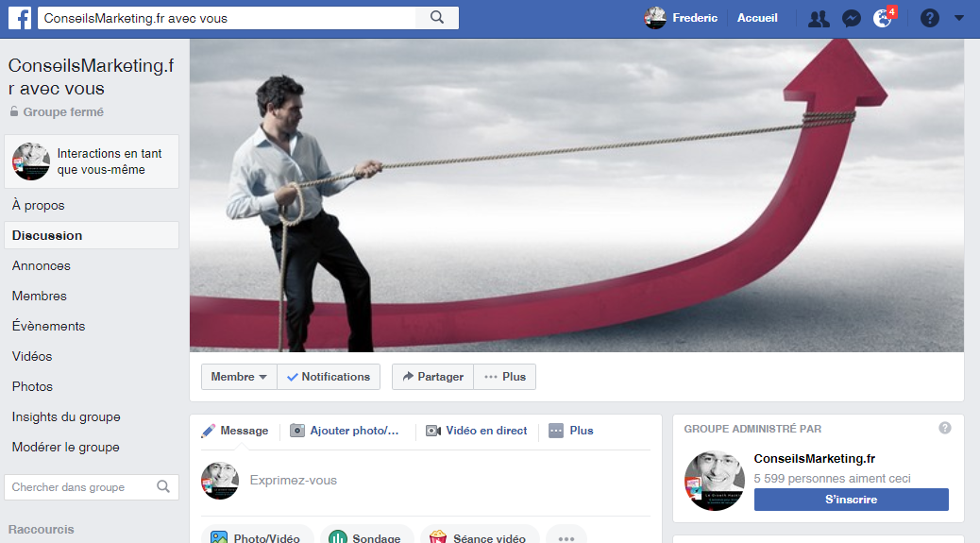Select the Discussion section
Image resolution: width=980 pixels, height=543 pixels.
92,235
